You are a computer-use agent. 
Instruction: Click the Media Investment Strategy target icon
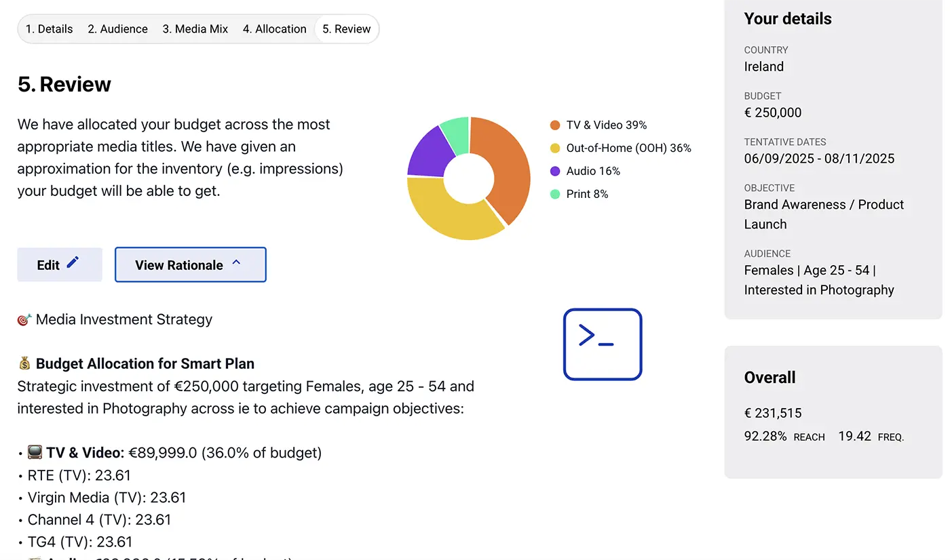click(23, 319)
